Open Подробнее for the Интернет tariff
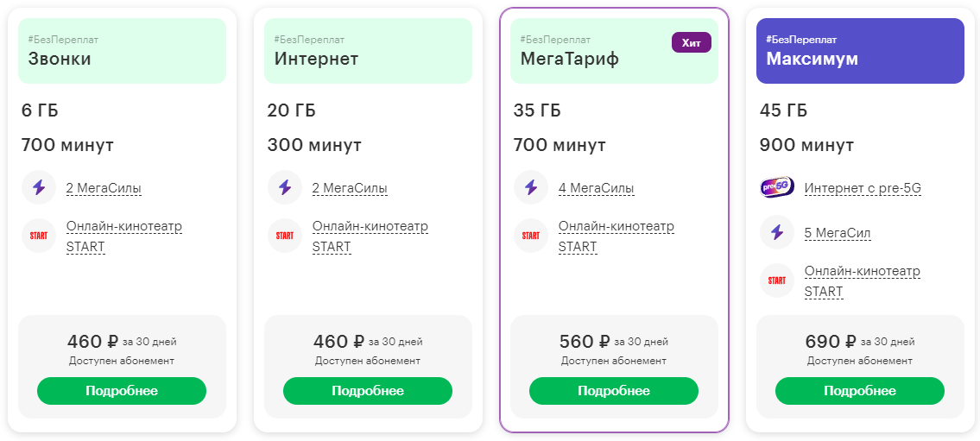This screenshot has height=441, width=980. (368, 391)
